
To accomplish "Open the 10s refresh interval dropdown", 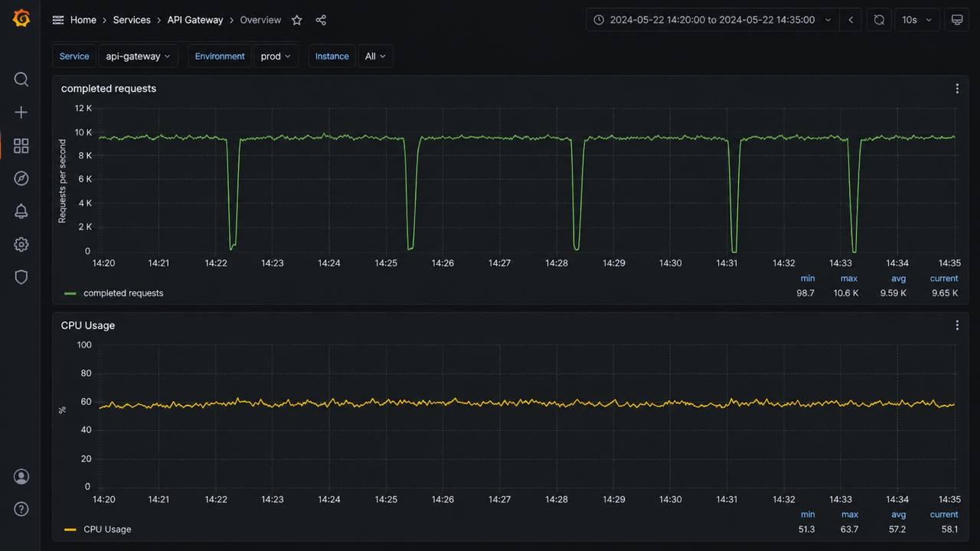I will (916, 20).
